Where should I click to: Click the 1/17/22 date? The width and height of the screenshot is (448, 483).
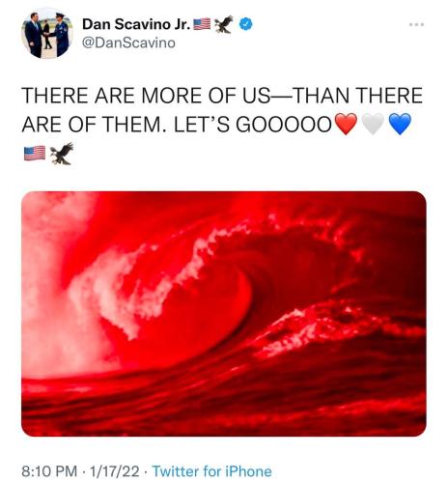115,471
